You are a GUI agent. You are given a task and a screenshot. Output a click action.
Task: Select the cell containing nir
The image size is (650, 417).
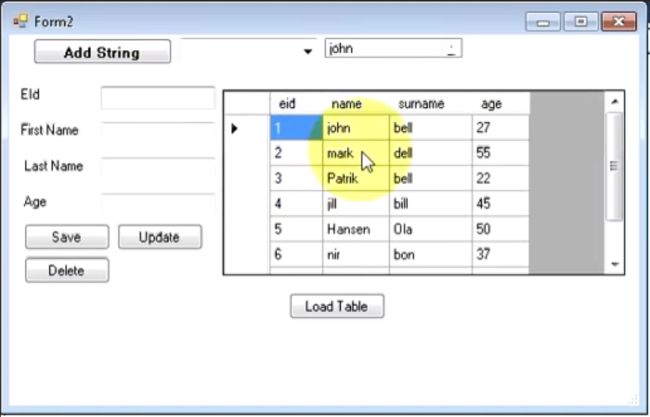click(356, 255)
